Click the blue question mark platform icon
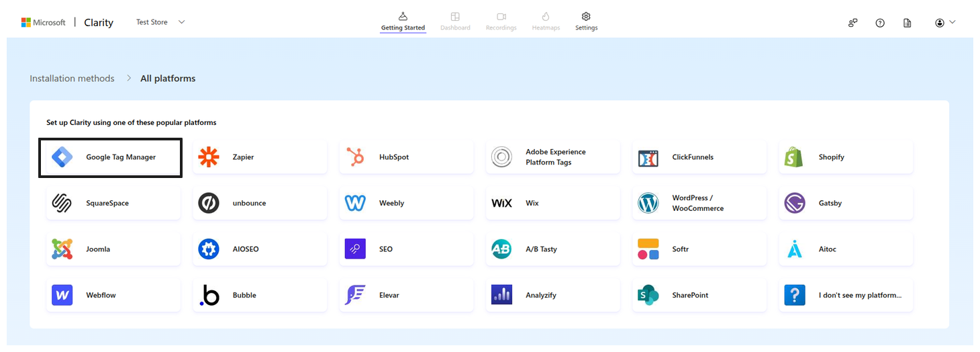Image resolution: width=980 pixels, height=352 pixels. 795,295
